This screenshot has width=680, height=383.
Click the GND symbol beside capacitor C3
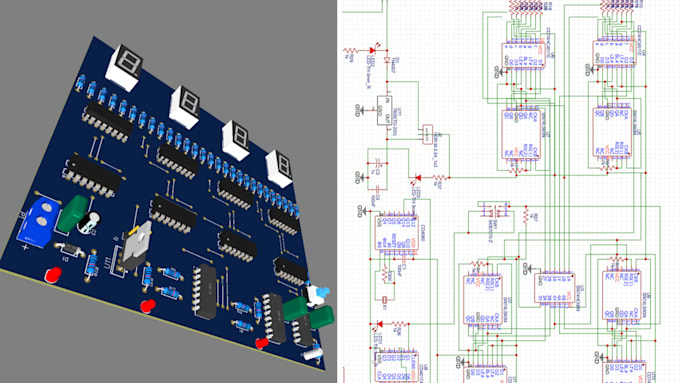click(360, 177)
